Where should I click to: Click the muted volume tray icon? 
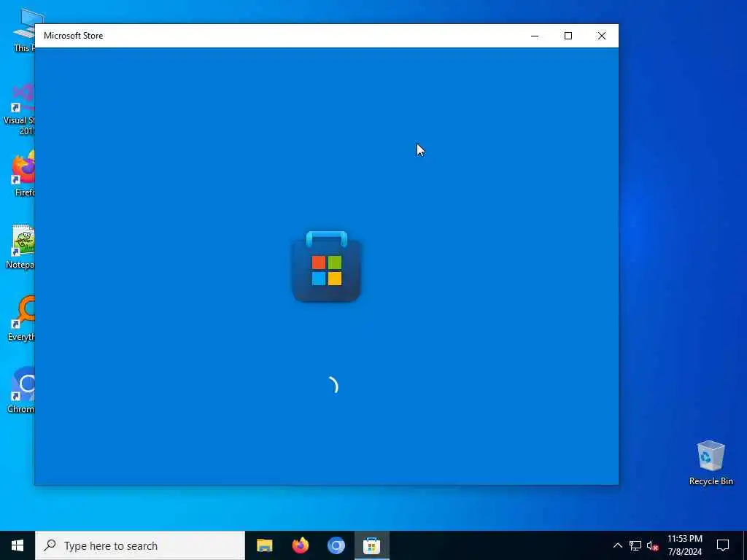point(652,545)
